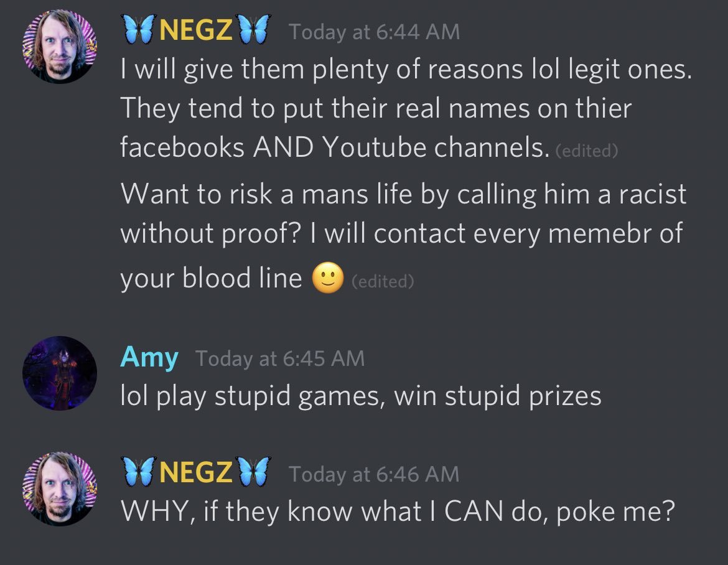Select the "WHY, if they know" message
Image resolution: width=728 pixels, height=565 pixels.
pyautogui.click(x=398, y=511)
